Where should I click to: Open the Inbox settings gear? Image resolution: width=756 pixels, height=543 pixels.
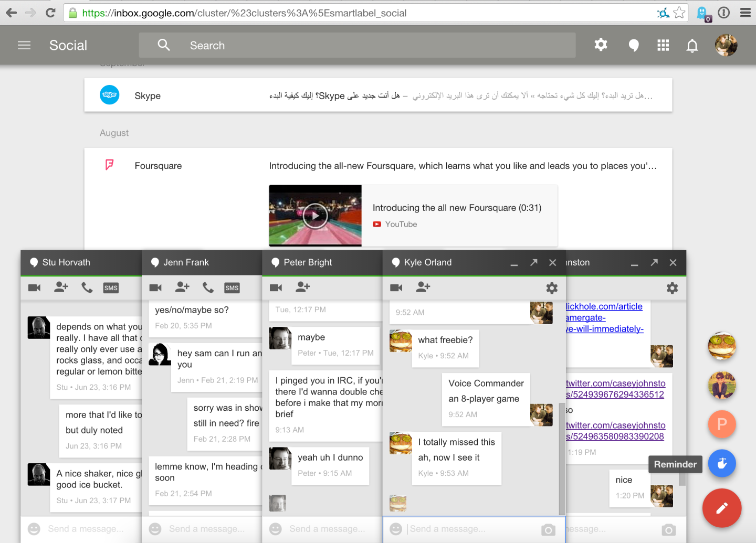pos(601,45)
